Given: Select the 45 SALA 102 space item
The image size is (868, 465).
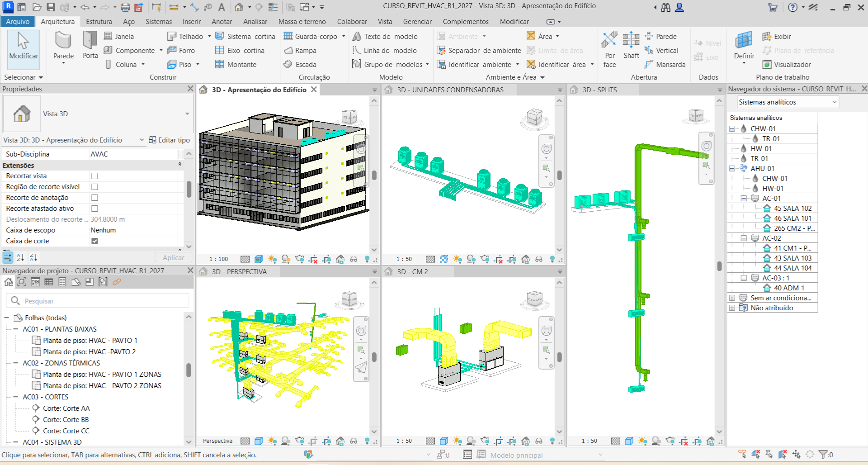Looking at the screenshot, I should (793, 209).
